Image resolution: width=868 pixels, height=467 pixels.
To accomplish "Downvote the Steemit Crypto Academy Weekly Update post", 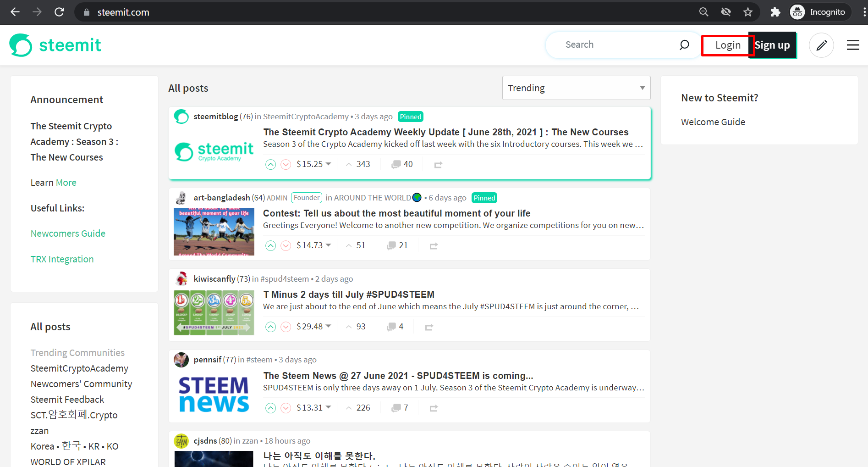I will [286, 164].
